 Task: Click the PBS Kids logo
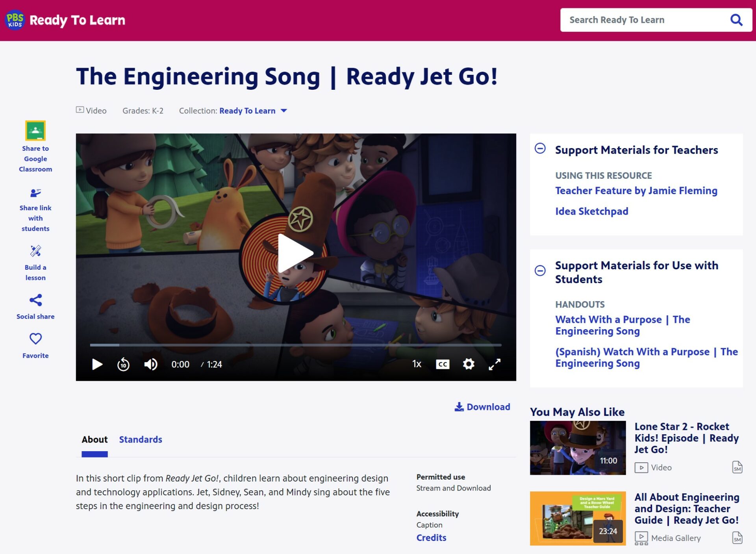pyautogui.click(x=15, y=20)
